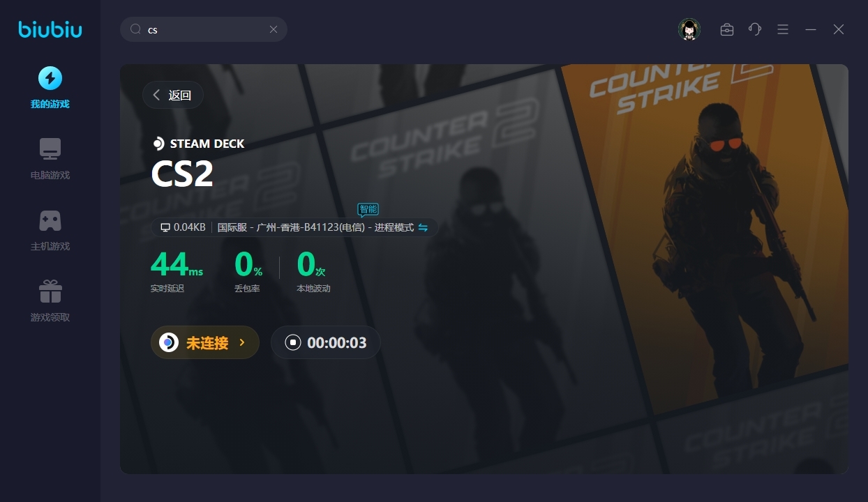Open the toolbox briefcase icon

(727, 29)
